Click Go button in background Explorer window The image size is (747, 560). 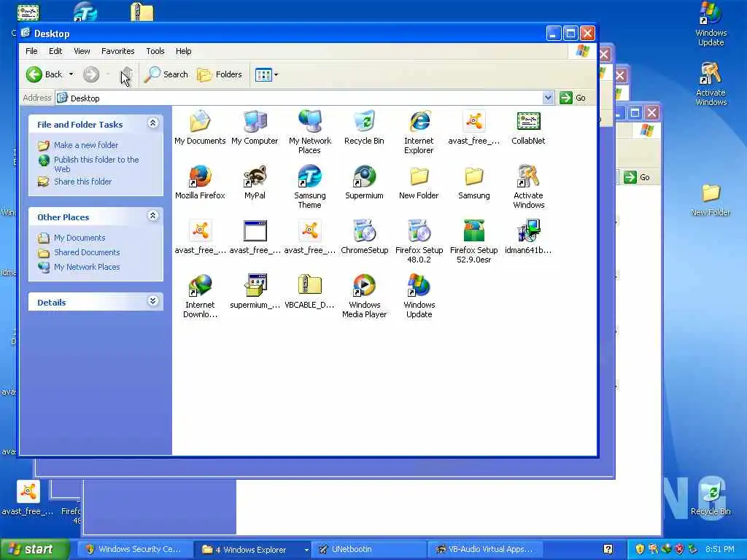(638, 177)
